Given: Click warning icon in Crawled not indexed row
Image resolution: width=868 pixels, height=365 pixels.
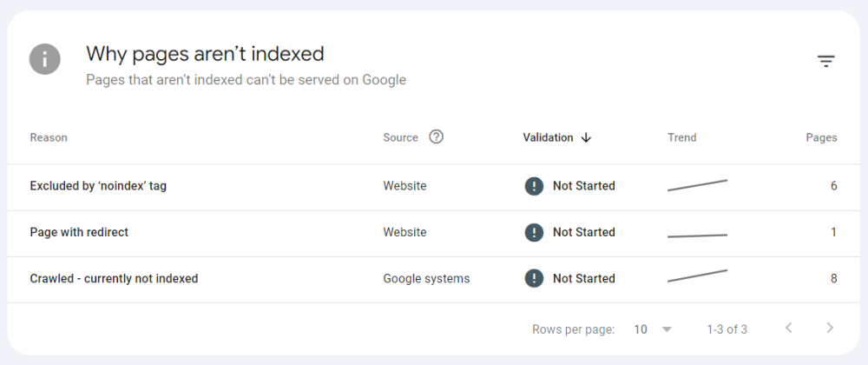Looking at the screenshot, I should (534, 279).
